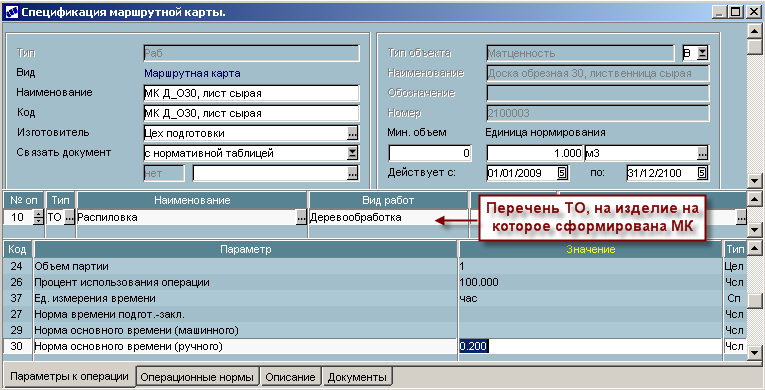The height and width of the screenshot is (390, 765).
Task: Click the 'Действует с' date 01/01/2009
Action: pyautogui.click(x=522, y=173)
